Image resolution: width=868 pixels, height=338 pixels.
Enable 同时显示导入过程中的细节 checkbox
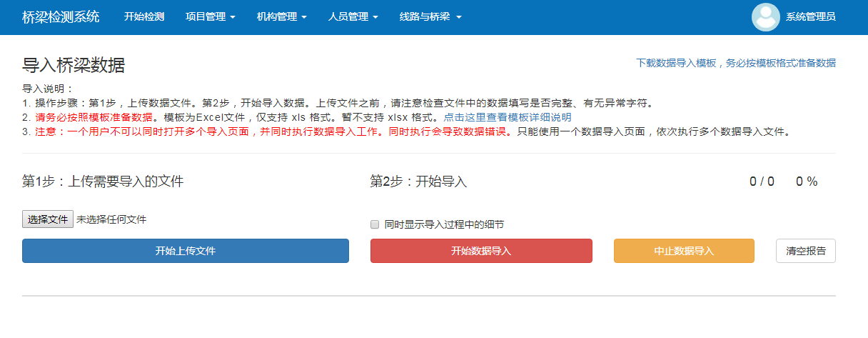click(x=375, y=224)
